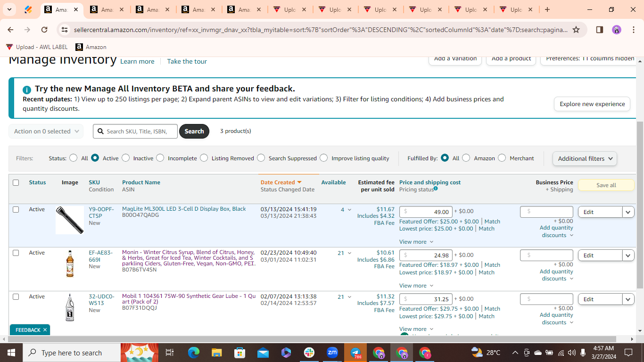Check the MagLite ML300L row checkbox

[x=16, y=209]
